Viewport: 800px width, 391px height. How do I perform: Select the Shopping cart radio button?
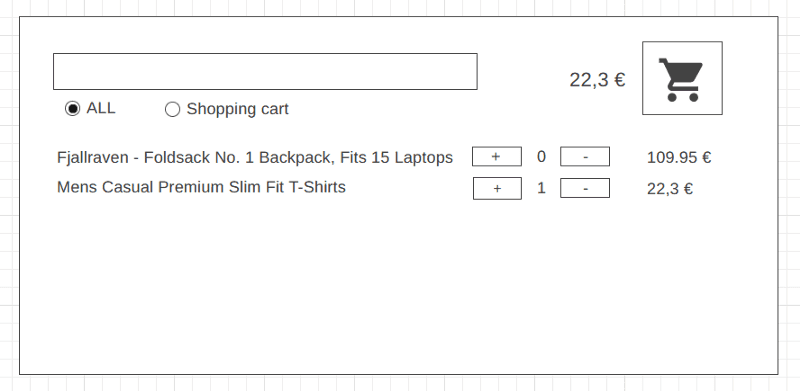tap(172, 109)
